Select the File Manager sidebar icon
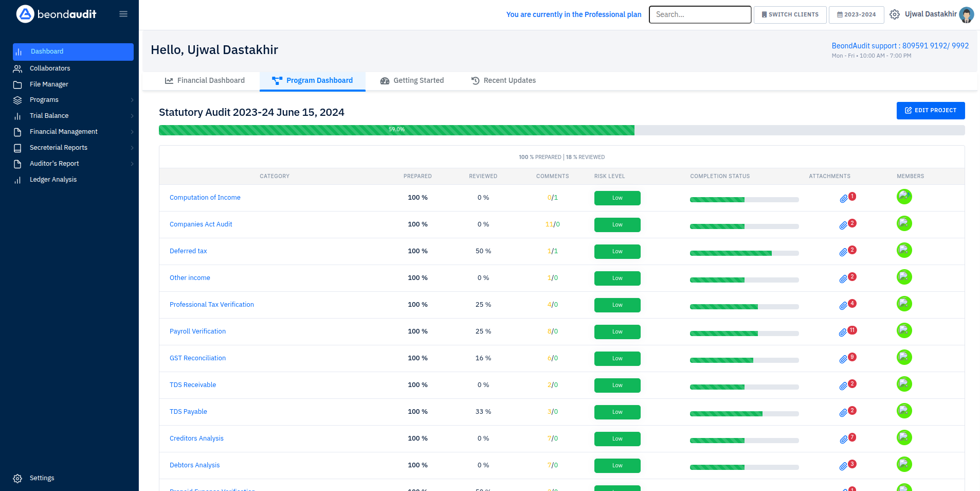 [x=18, y=84]
